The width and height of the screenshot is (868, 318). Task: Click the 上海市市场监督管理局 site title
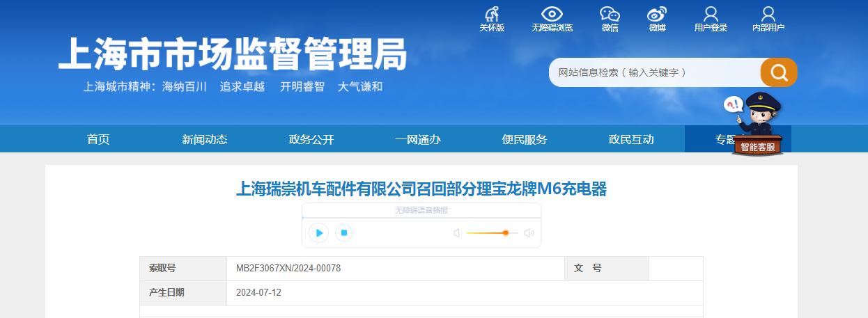pyautogui.click(x=232, y=54)
